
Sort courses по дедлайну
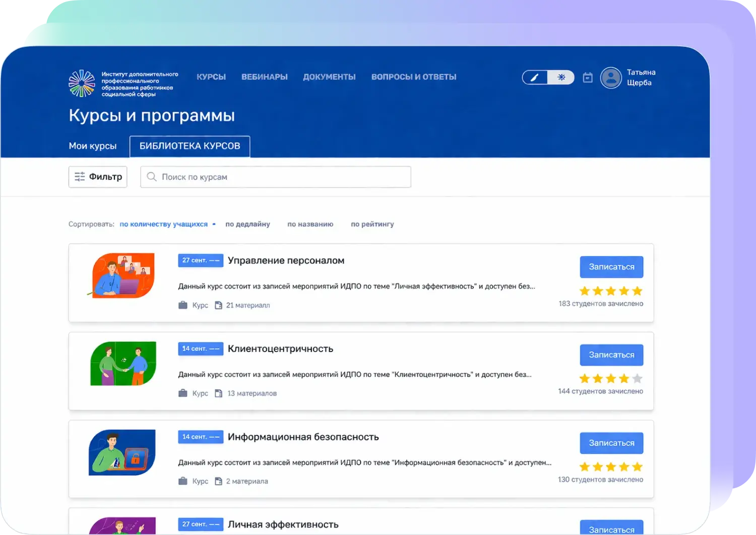click(247, 224)
